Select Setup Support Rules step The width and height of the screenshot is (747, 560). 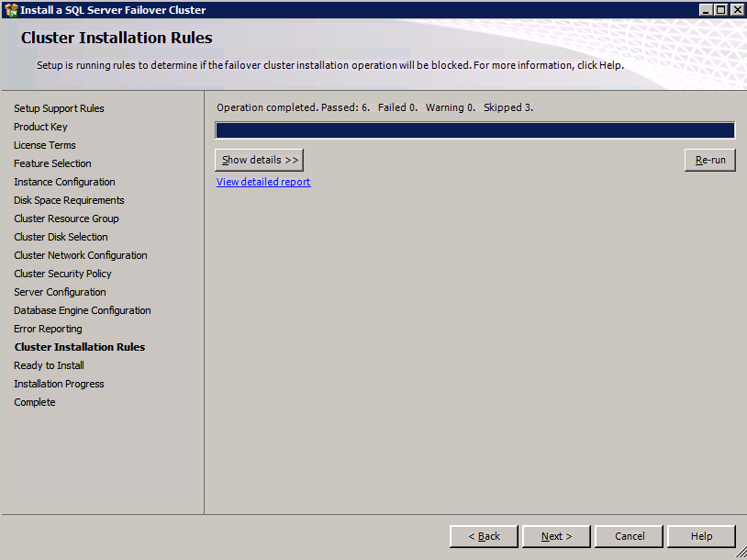[59, 108]
